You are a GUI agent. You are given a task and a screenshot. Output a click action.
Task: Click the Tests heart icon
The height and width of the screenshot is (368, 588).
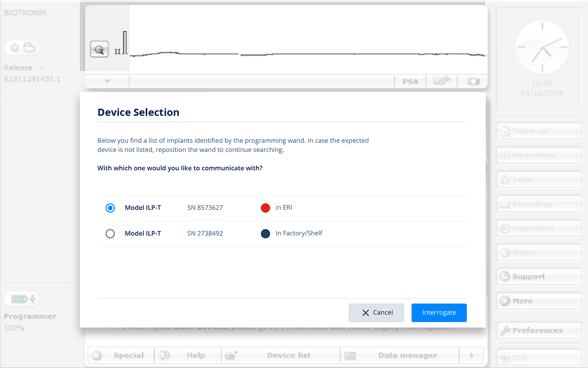(505, 180)
